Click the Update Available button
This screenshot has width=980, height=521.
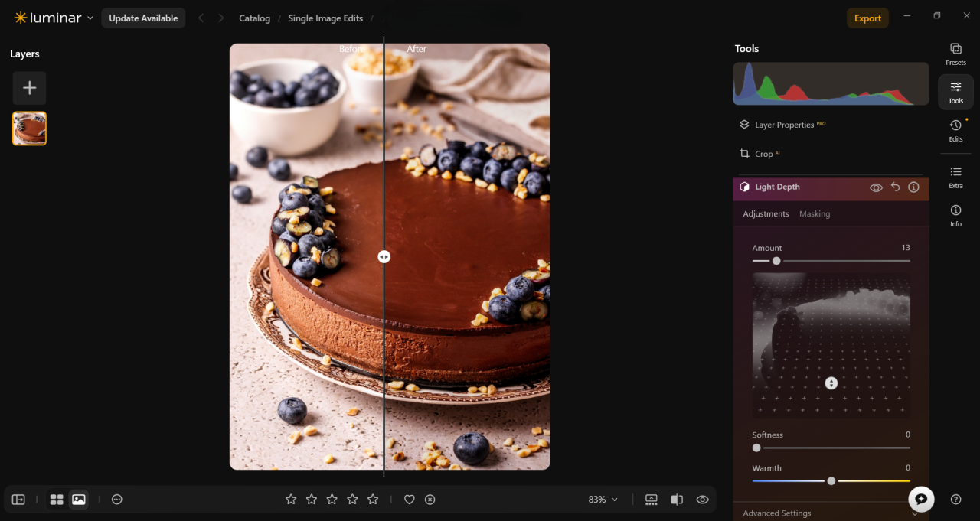click(x=143, y=18)
